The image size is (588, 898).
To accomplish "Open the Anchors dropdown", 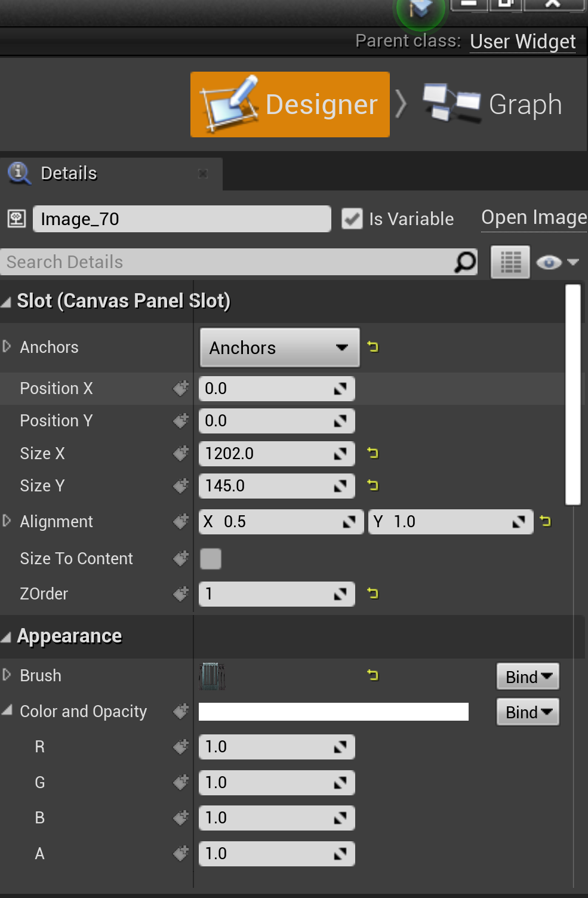I will point(279,347).
